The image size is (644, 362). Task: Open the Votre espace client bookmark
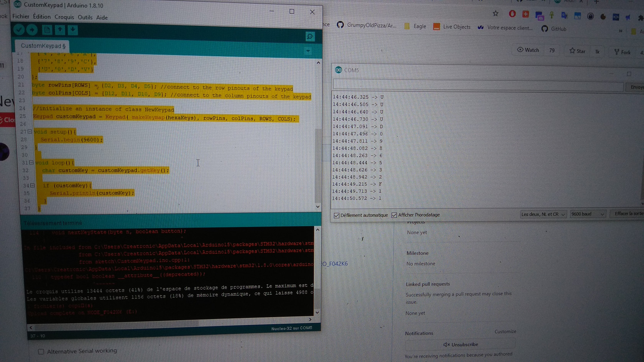505,28
